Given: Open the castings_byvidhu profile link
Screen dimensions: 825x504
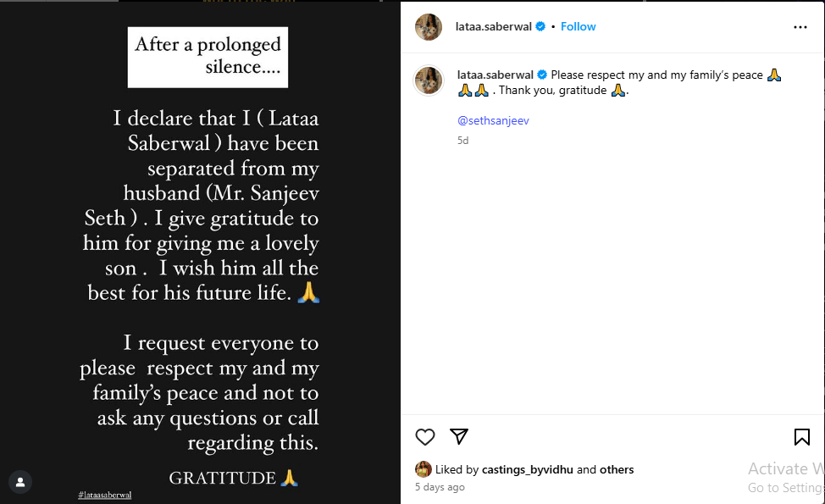Looking at the screenshot, I should (x=528, y=469).
